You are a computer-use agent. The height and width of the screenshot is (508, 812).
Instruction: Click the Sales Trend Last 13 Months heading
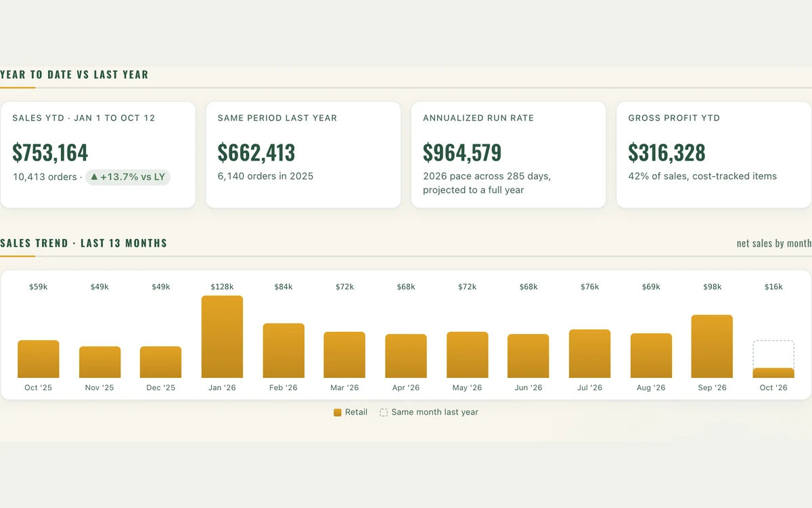coord(83,243)
